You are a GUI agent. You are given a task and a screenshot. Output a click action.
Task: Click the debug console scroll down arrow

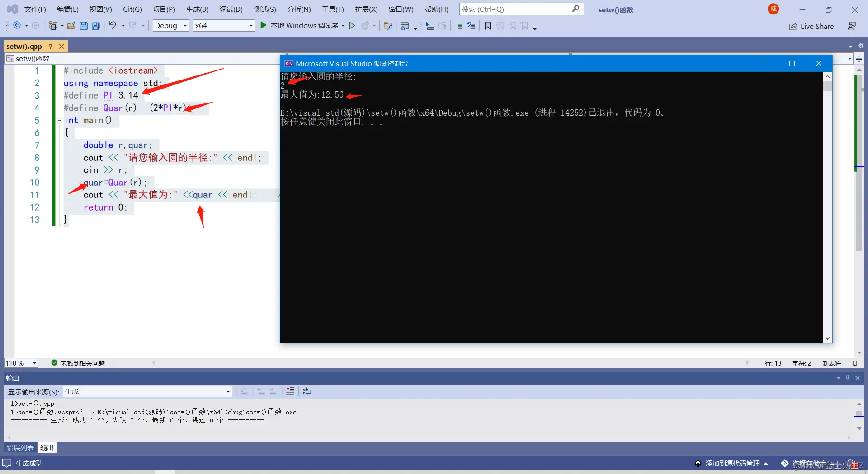(827, 338)
